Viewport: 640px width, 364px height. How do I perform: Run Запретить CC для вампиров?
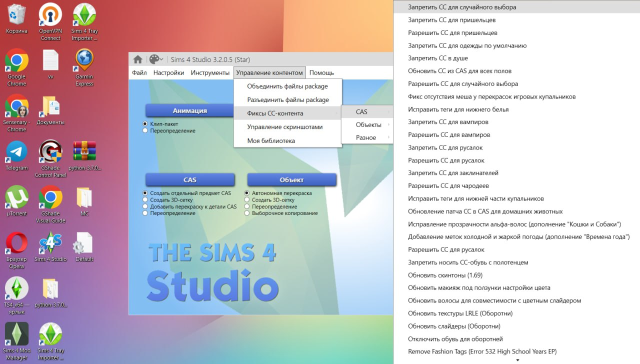pos(517,122)
